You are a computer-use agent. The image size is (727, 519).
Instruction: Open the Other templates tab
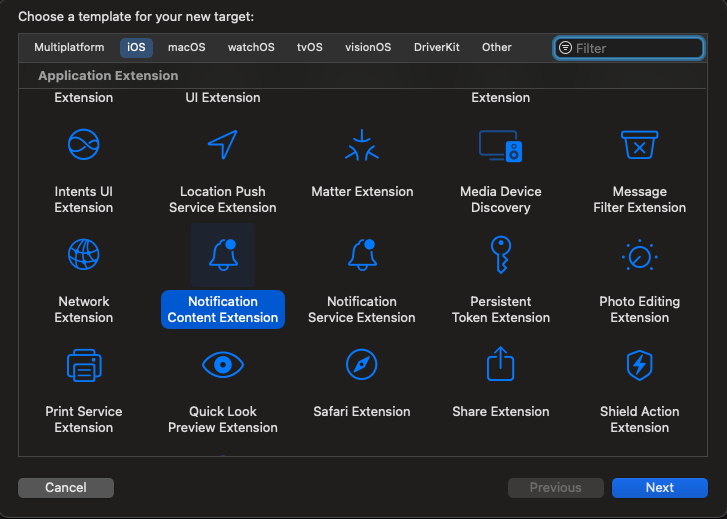[497, 47]
